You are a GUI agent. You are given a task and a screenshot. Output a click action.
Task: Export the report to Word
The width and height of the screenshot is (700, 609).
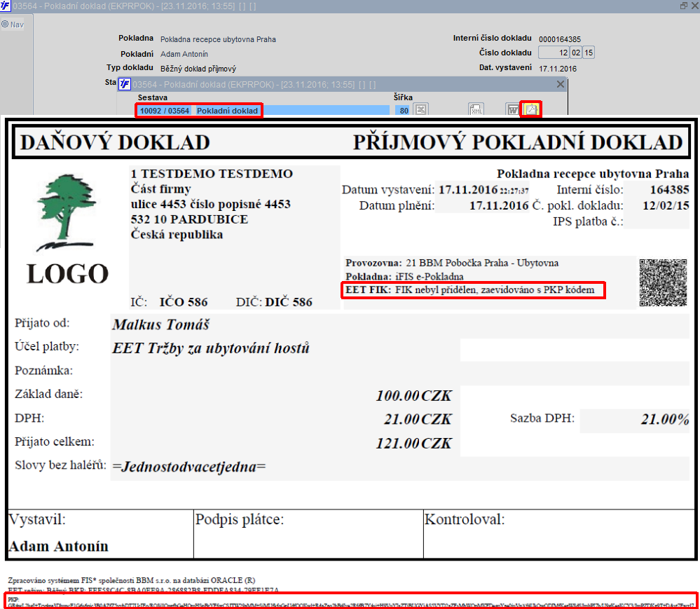click(x=513, y=109)
